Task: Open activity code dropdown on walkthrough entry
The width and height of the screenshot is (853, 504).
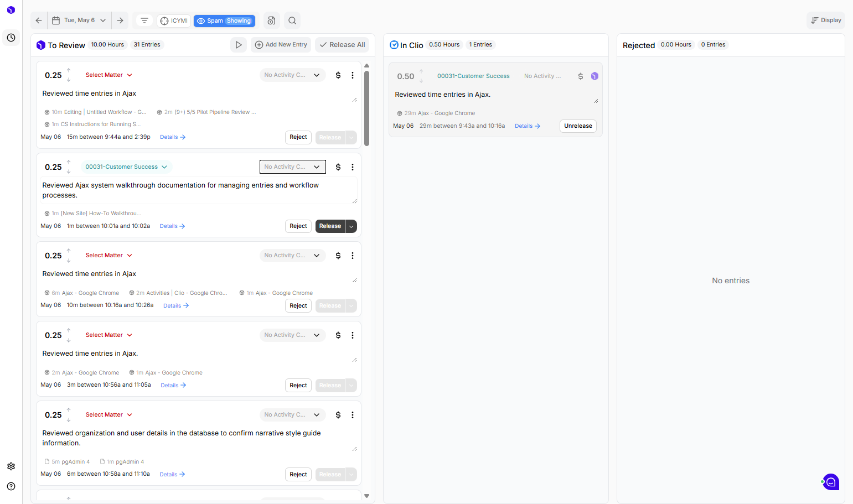Action: 292,167
